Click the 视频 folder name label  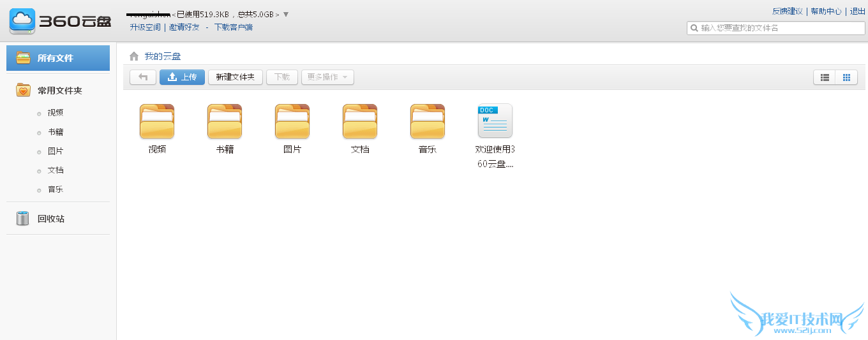click(157, 149)
